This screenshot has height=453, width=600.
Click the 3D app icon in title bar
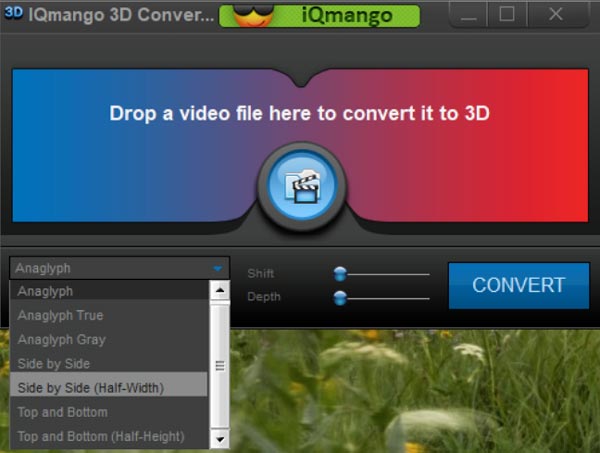pos(13,13)
